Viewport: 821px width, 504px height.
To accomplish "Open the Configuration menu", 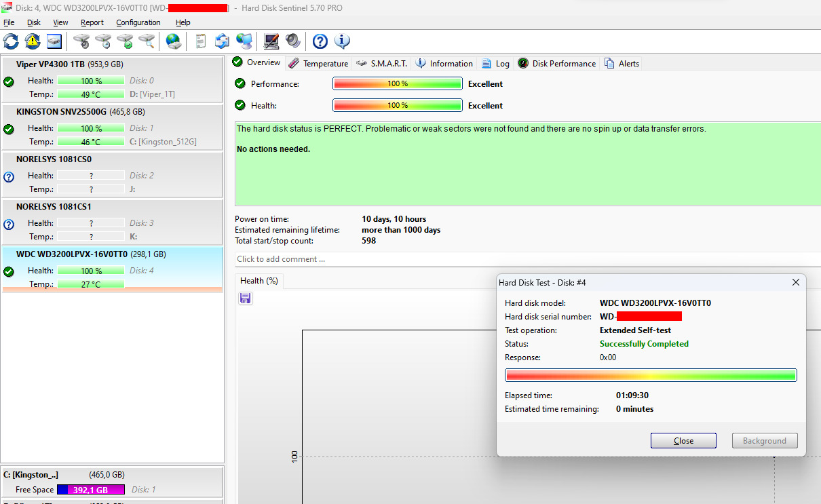I will coord(138,22).
